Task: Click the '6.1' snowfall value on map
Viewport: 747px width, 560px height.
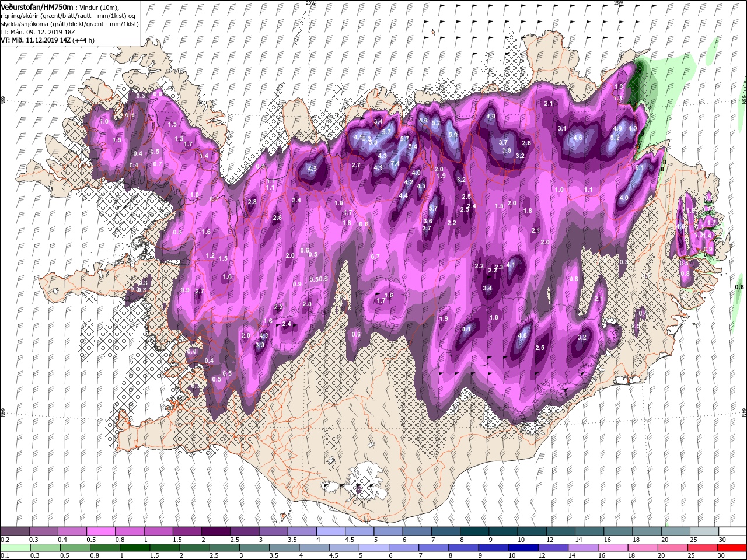Action: [639, 167]
